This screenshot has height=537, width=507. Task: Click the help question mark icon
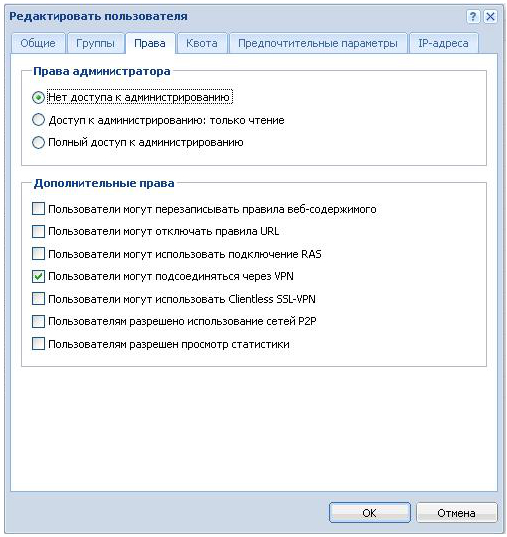coord(473,16)
